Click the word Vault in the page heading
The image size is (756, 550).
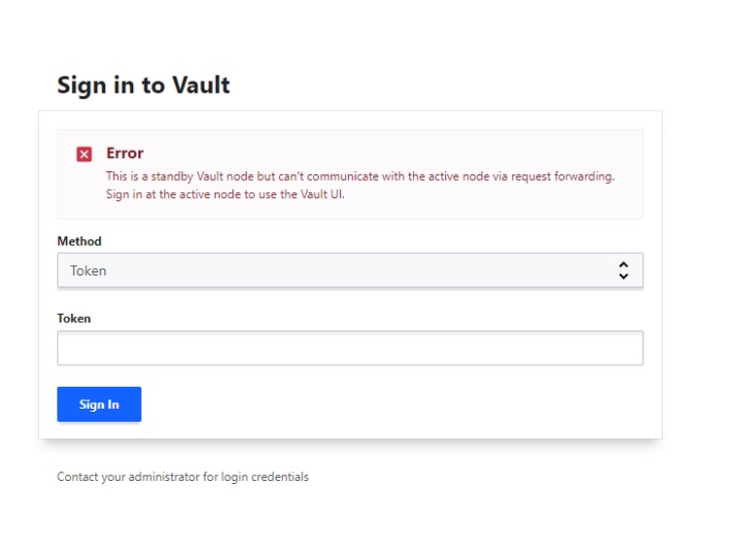coord(201,85)
